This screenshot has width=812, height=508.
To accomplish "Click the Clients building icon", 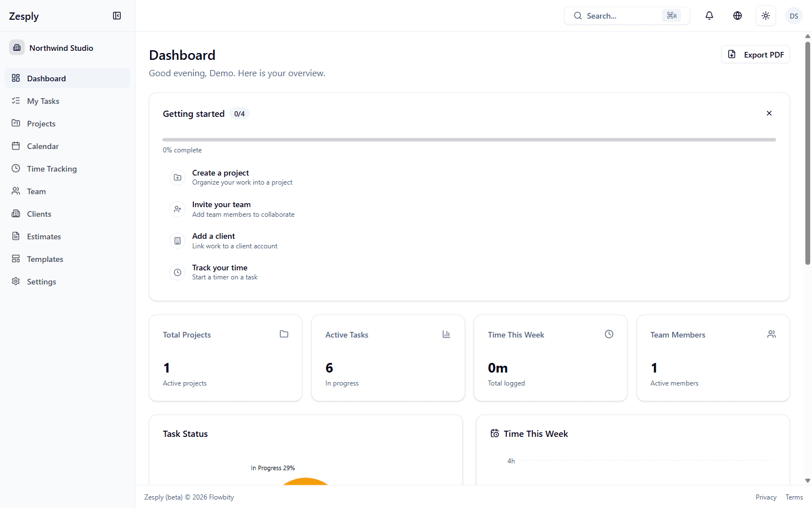I will point(16,213).
